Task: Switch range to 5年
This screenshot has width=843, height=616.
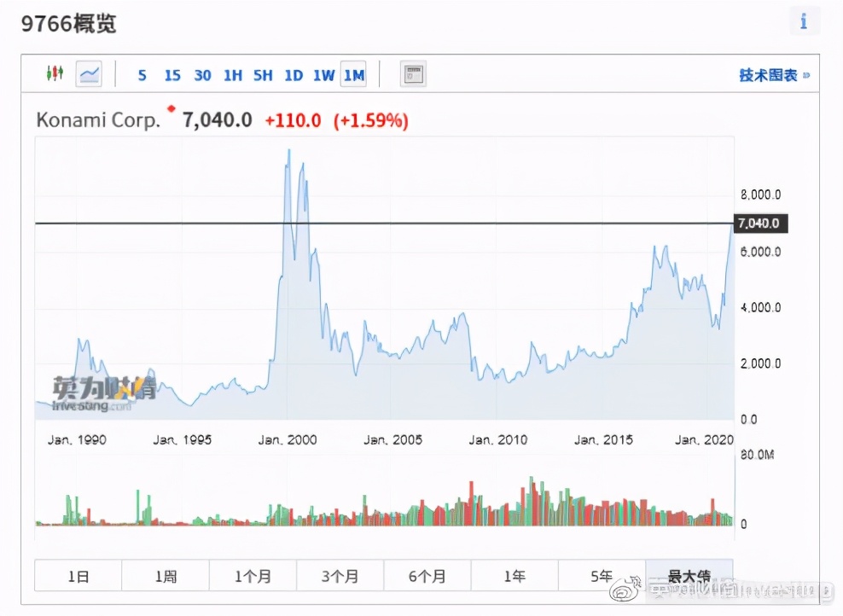Action: click(x=602, y=576)
